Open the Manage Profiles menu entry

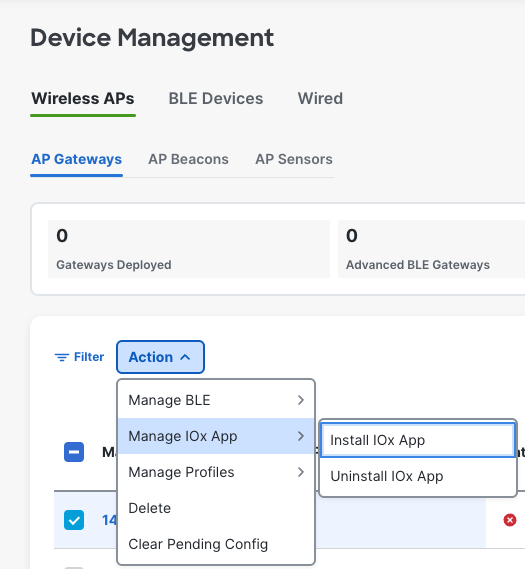(216, 472)
